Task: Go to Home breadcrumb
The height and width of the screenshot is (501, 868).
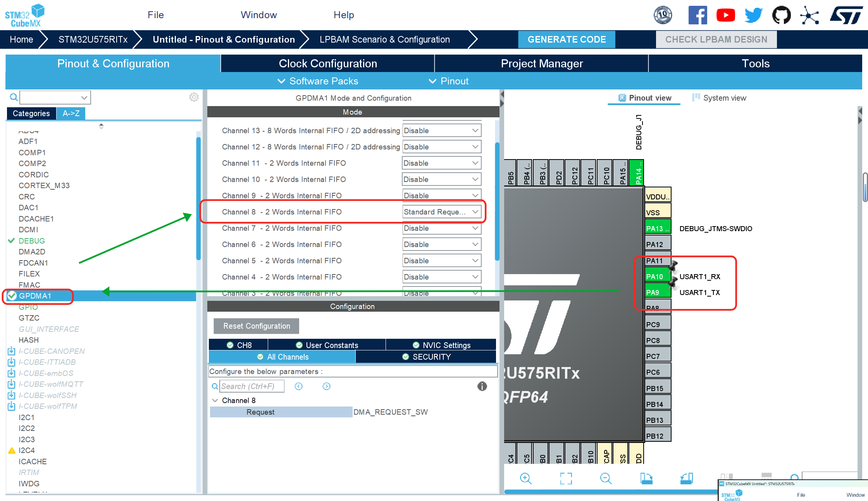Action: pos(21,39)
